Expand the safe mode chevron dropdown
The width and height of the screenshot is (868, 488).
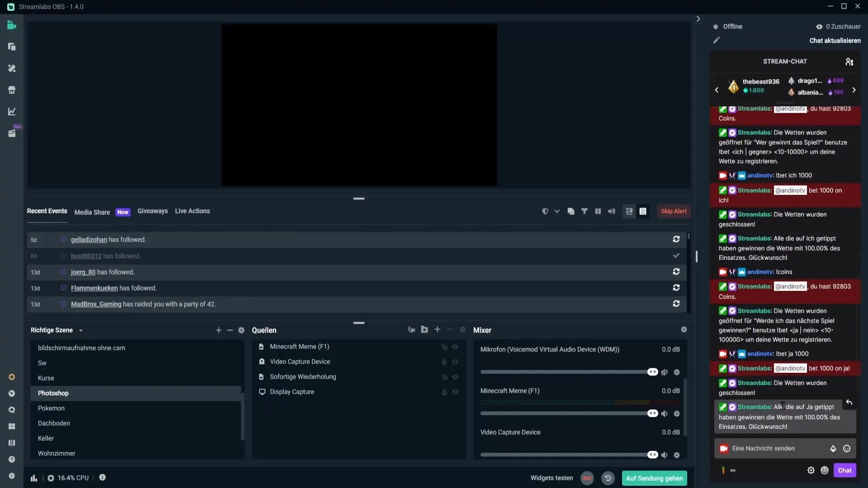[x=557, y=211]
